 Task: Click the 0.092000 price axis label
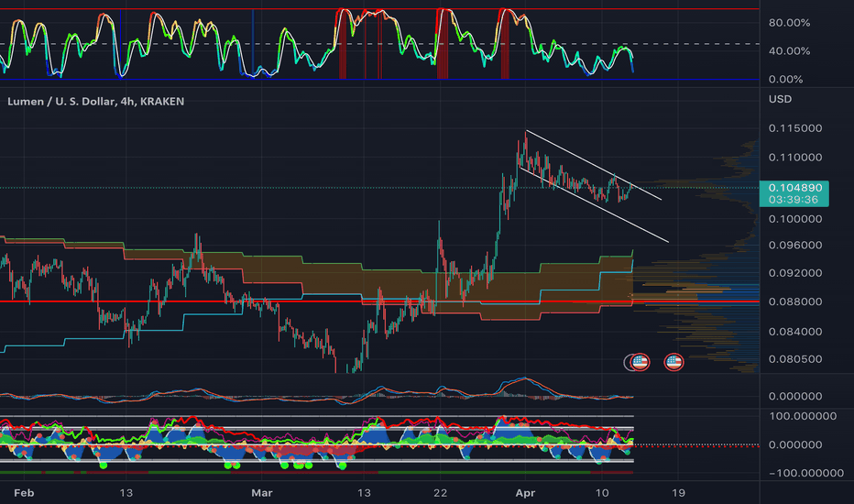pos(795,273)
